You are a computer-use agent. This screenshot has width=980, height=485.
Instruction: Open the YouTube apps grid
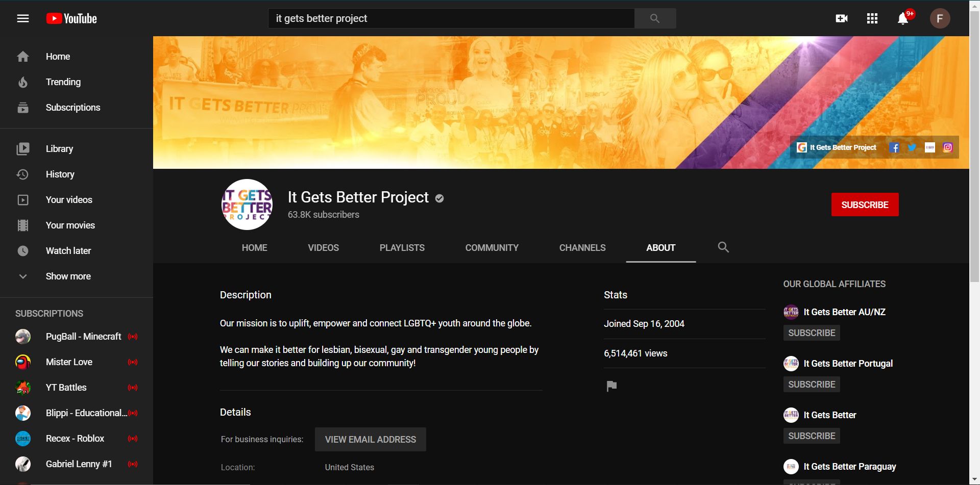coord(872,18)
